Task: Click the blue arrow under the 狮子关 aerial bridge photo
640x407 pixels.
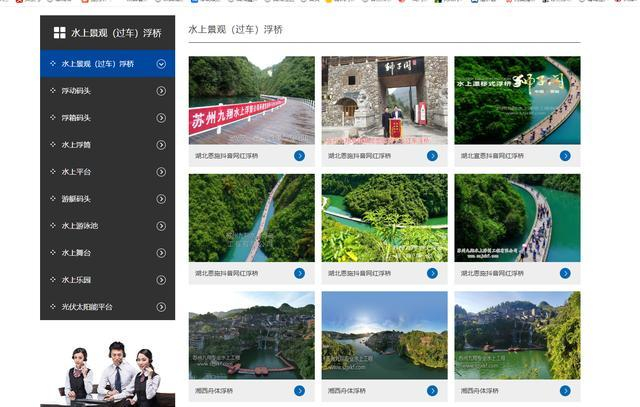Action: pos(565,156)
